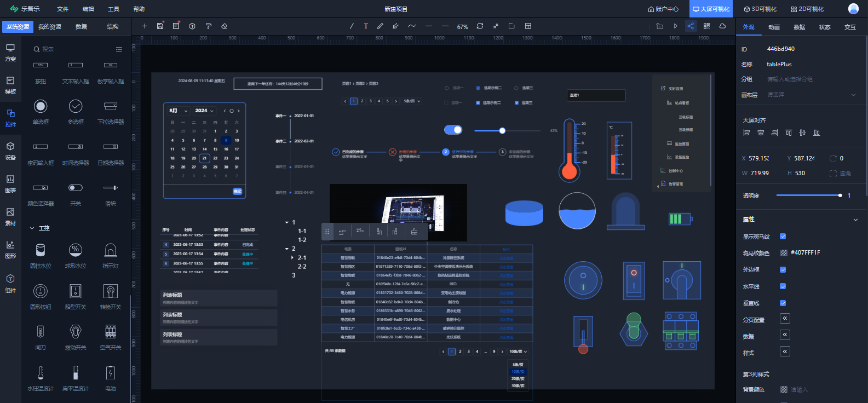868x403 pixels.
Task: Open the 2024 year dropdown in calendar
Action: (204, 111)
